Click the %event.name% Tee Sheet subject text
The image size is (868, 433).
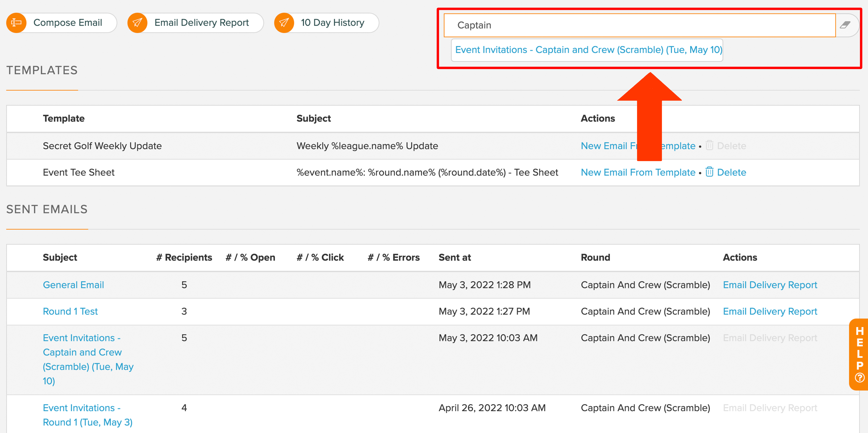click(x=427, y=172)
